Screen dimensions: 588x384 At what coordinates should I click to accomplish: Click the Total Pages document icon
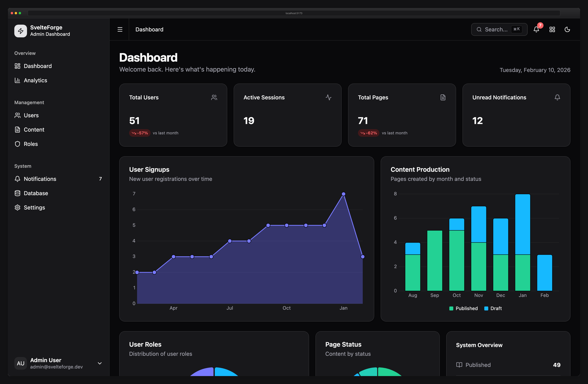pyautogui.click(x=443, y=97)
